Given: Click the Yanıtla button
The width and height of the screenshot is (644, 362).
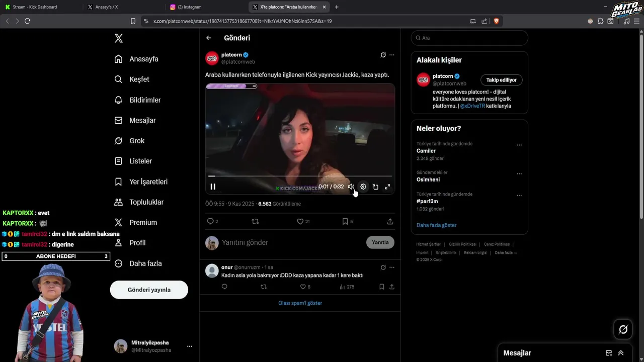Looking at the screenshot, I should [380, 242].
